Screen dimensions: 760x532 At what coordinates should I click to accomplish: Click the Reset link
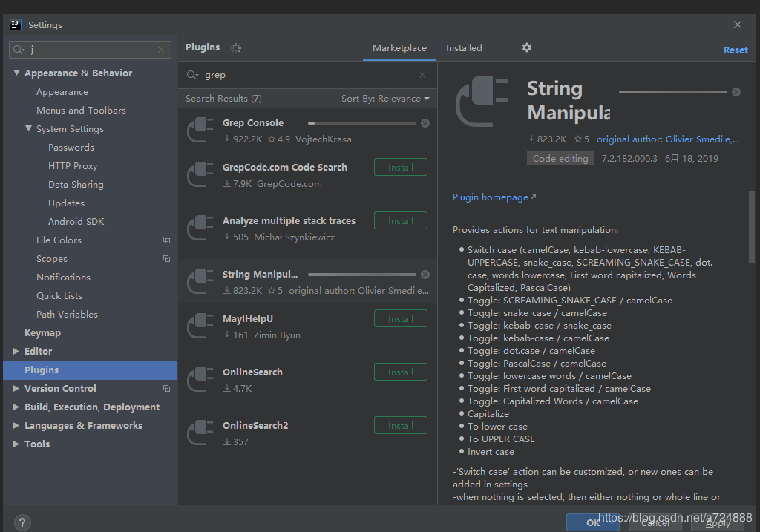(x=736, y=50)
